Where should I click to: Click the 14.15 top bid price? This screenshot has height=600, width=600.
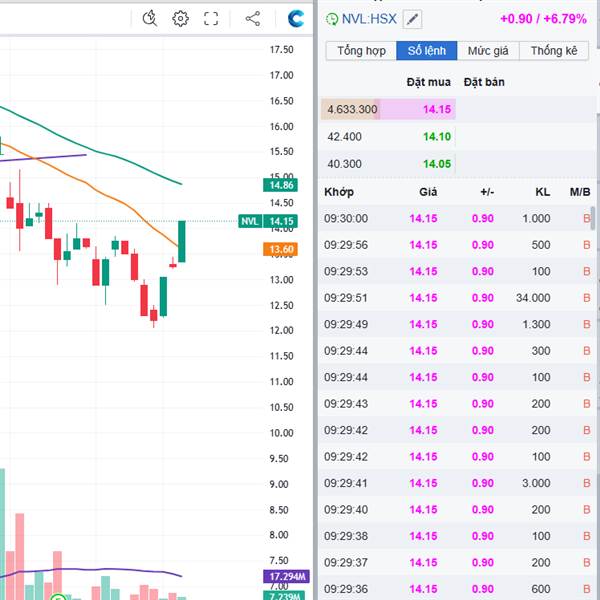(436, 110)
